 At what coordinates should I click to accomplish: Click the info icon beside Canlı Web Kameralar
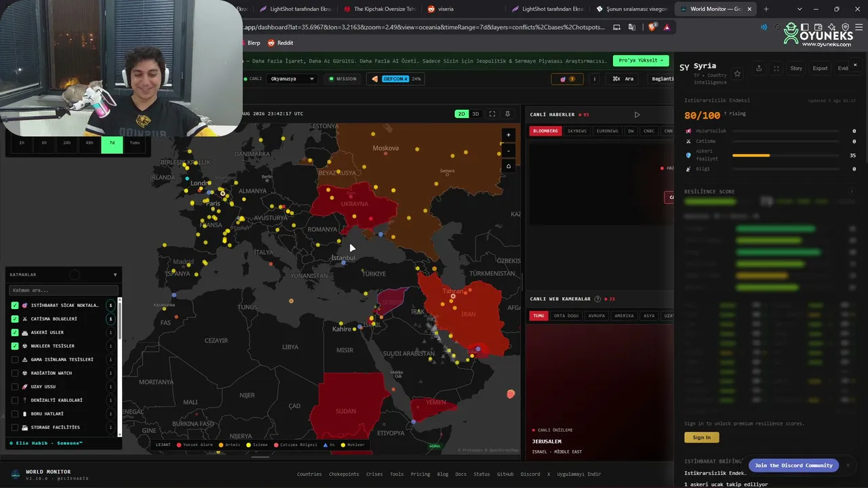pos(597,299)
